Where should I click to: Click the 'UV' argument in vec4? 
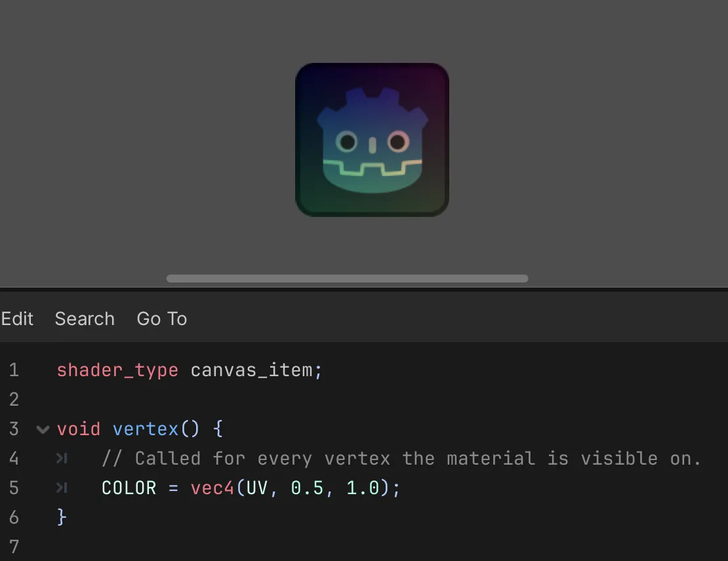coord(256,488)
